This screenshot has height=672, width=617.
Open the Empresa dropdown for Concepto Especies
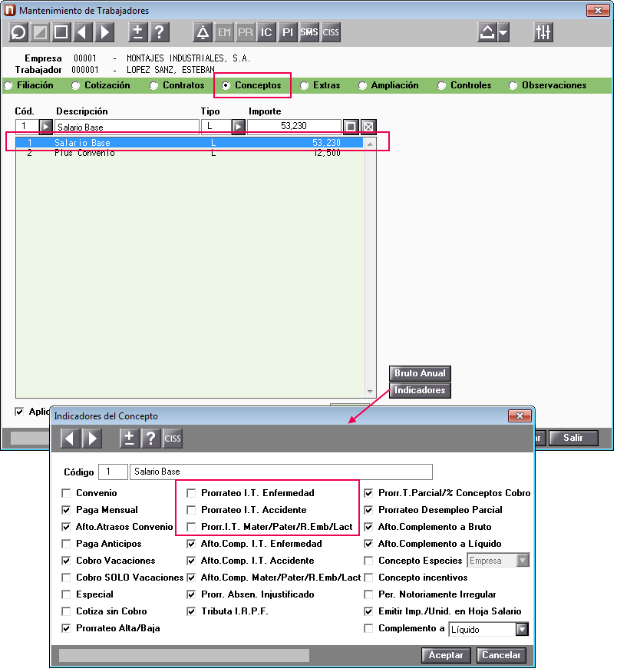[523, 561]
